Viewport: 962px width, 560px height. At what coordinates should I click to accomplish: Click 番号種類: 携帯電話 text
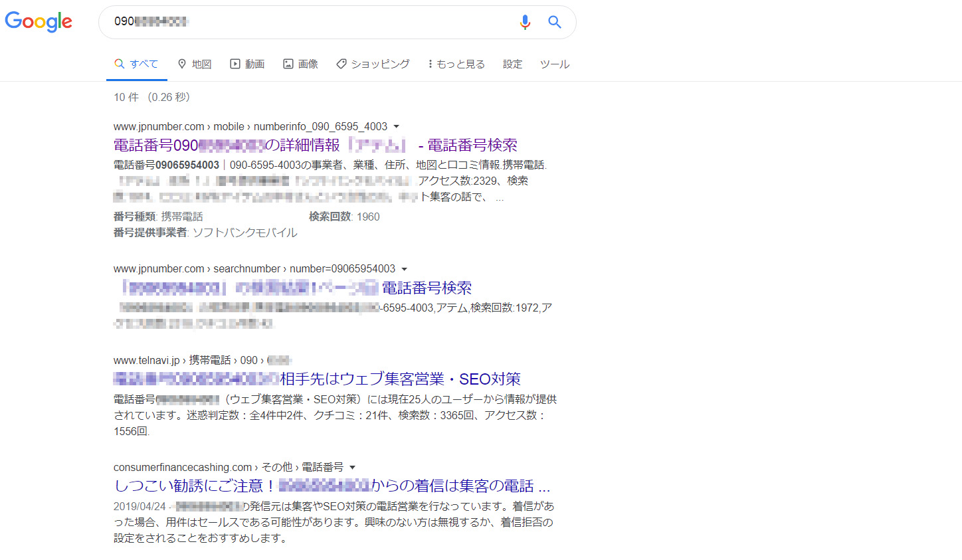tap(158, 217)
